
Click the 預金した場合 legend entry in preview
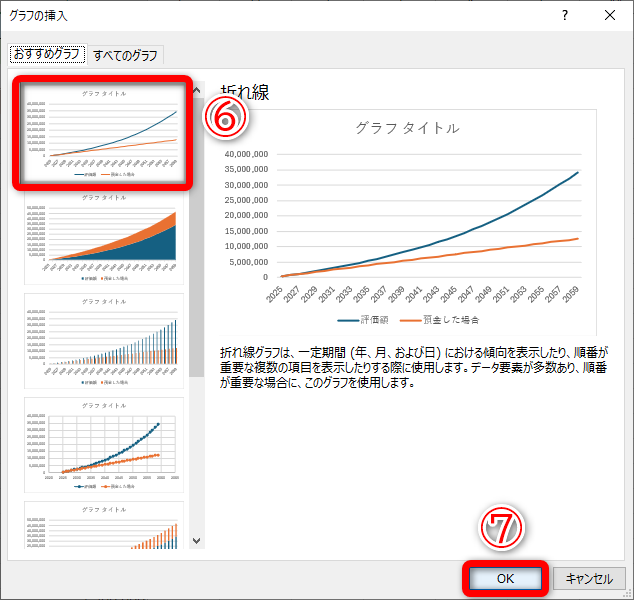439,320
